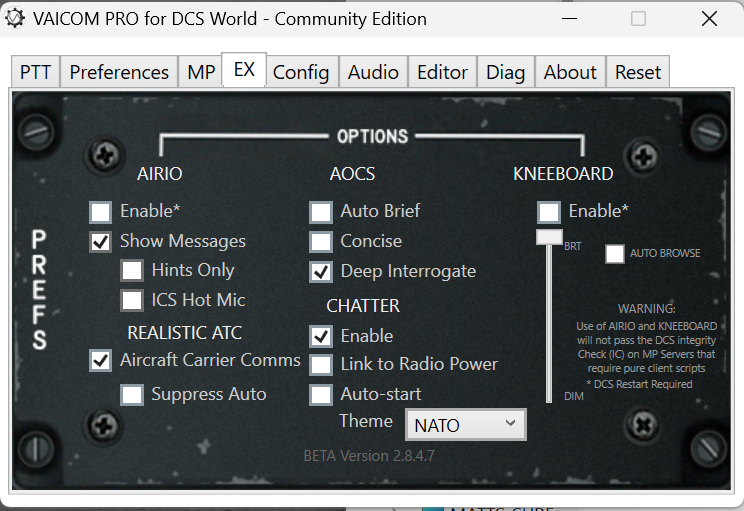Click the REALISTIC ATC heading

(x=185, y=333)
